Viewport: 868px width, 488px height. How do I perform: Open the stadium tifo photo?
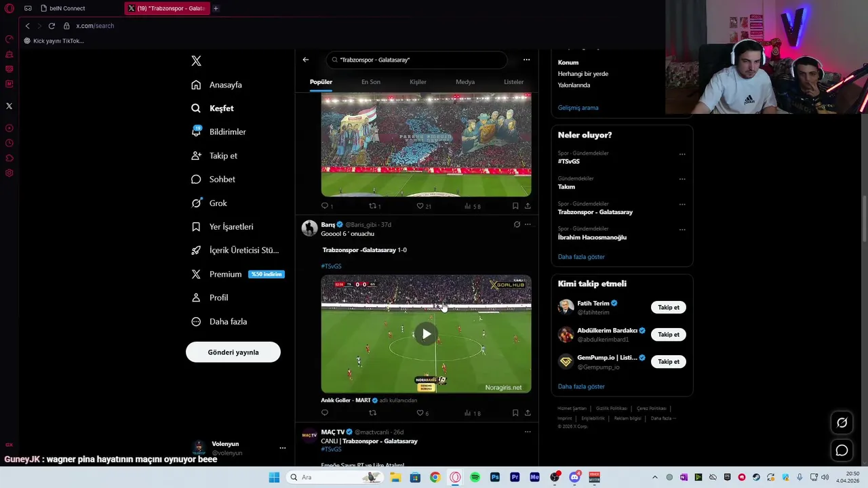tap(426, 145)
